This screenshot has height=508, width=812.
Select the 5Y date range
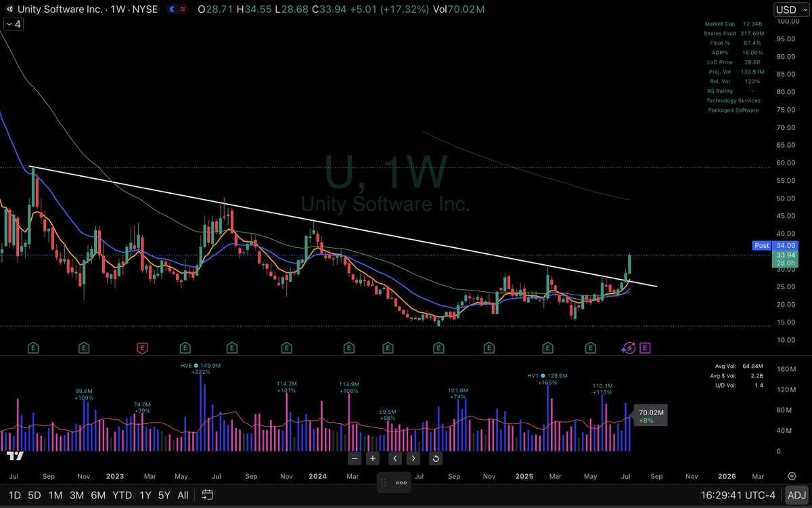(x=164, y=495)
